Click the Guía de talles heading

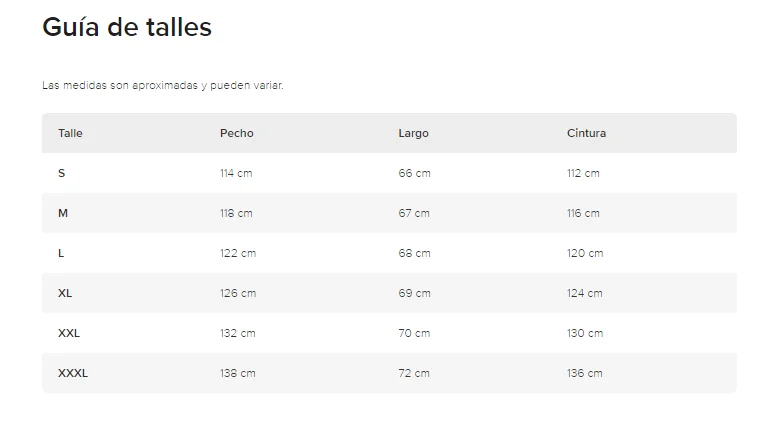[127, 28]
